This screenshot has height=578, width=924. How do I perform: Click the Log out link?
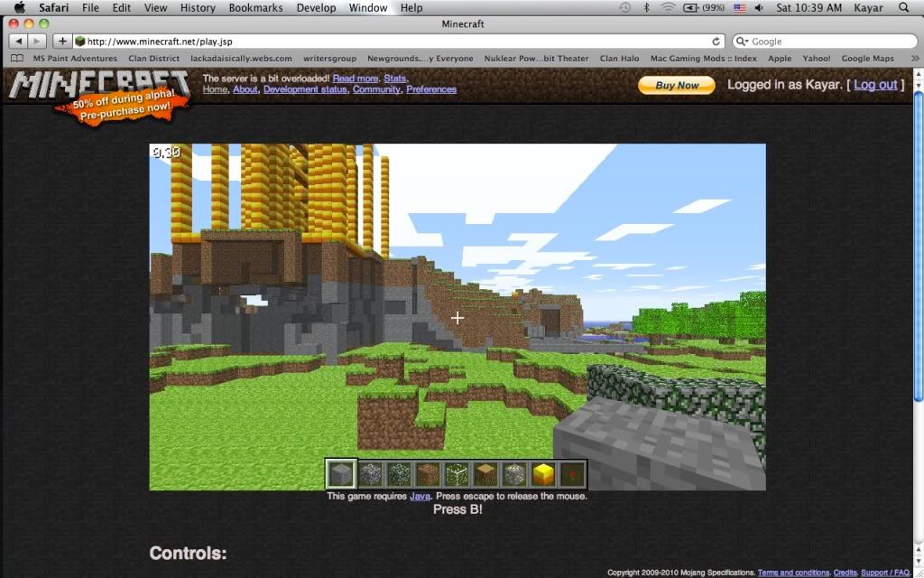click(875, 84)
